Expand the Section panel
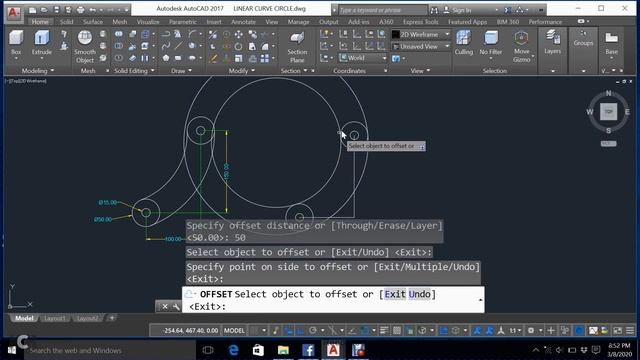This screenshot has width=640, height=360. (x=294, y=71)
